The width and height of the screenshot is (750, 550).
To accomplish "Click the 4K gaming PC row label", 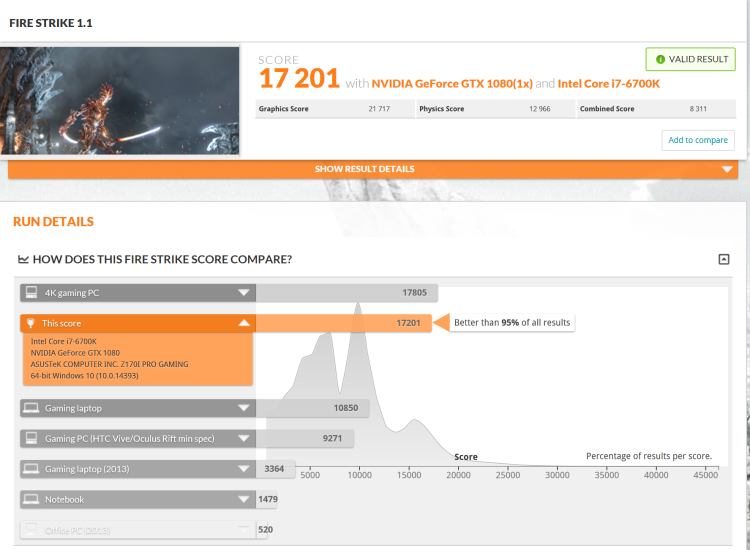I will pos(72,293).
